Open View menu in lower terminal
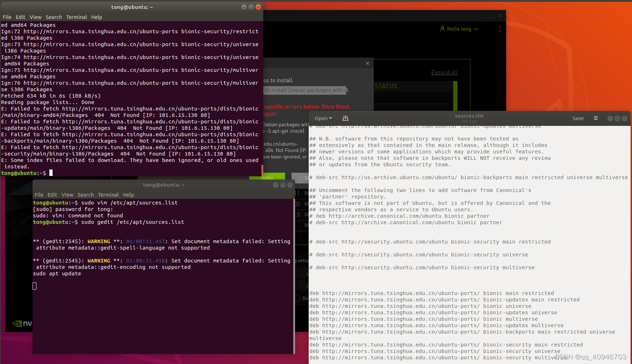 coord(67,195)
